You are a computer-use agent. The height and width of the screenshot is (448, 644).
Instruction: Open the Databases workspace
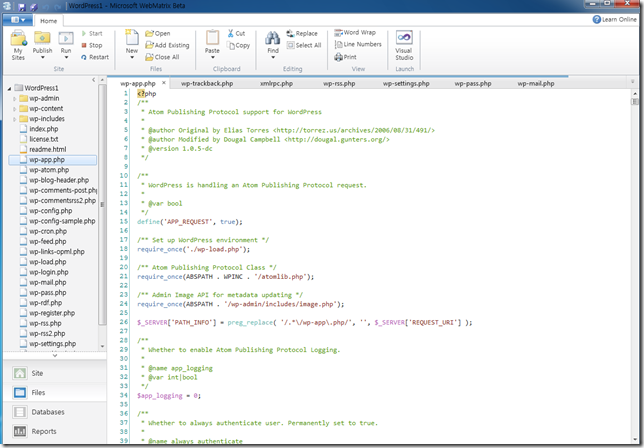click(x=55, y=412)
